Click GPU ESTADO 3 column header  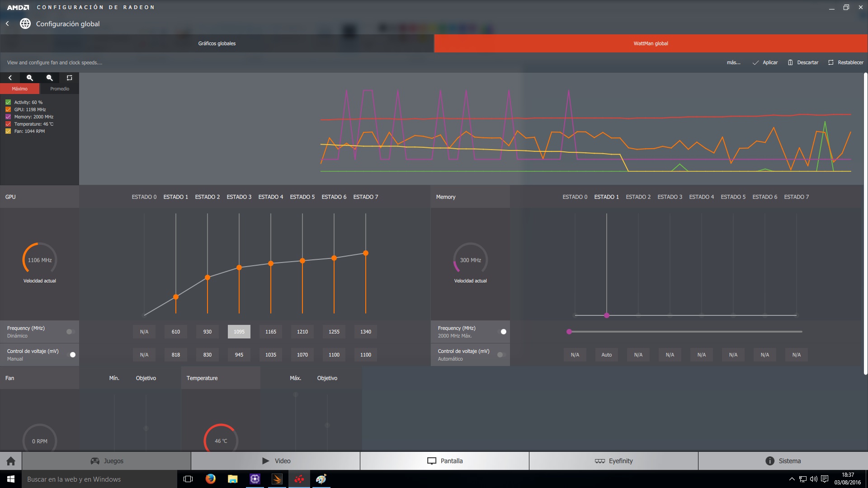[239, 197]
